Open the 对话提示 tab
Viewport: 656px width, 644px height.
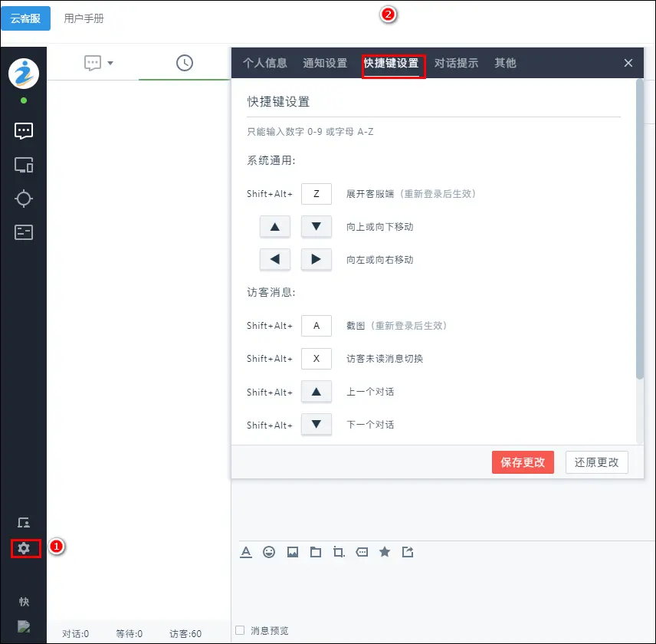456,63
